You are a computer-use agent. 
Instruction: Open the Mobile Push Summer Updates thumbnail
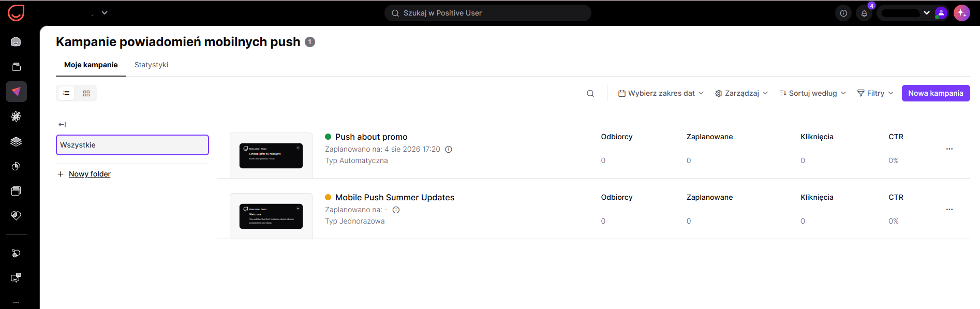point(271,216)
